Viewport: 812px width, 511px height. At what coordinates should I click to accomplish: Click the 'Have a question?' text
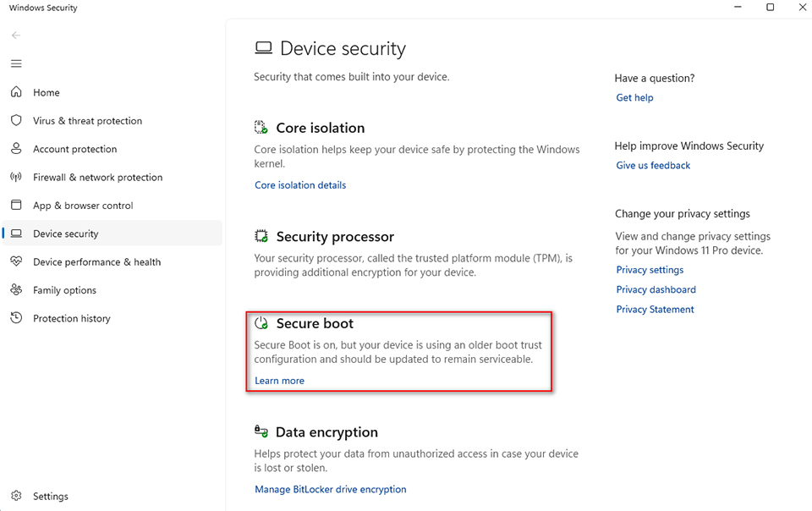click(655, 78)
